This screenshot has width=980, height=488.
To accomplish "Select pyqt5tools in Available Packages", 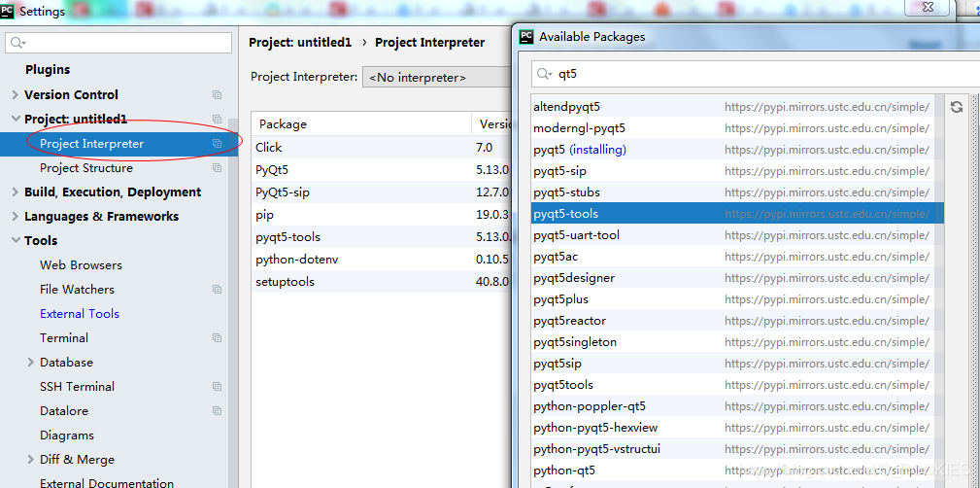I will point(732,385).
